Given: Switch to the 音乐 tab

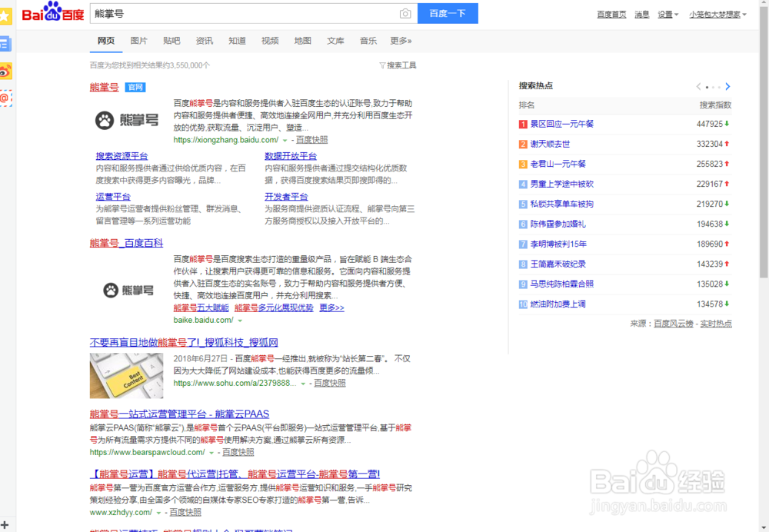Looking at the screenshot, I should pos(368,41).
